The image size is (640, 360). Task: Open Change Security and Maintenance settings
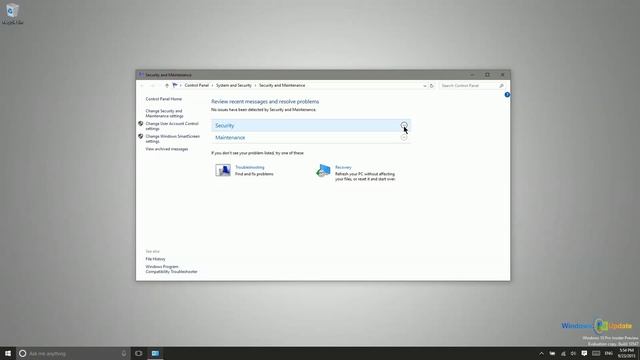click(164, 113)
